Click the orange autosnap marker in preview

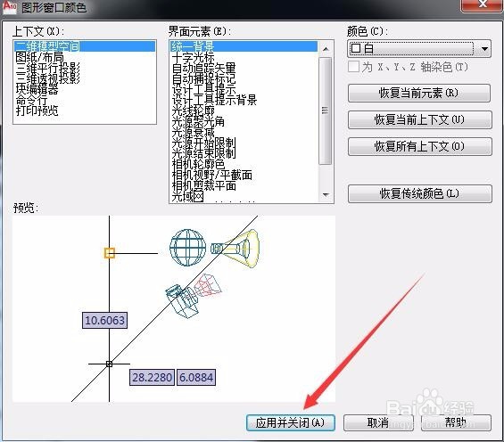coord(110,253)
